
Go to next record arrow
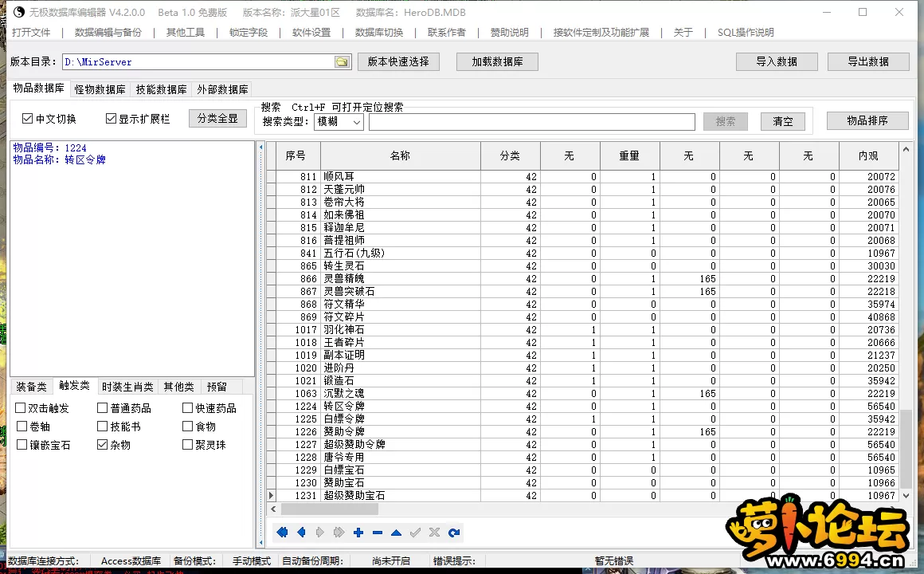pos(320,533)
